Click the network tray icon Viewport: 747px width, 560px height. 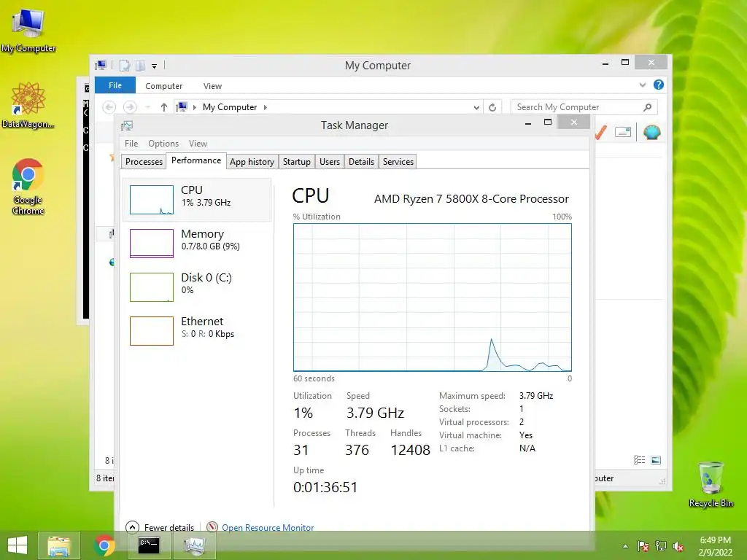click(661, 546)
